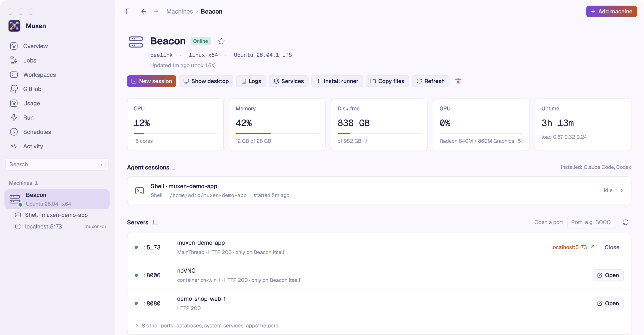Open the Run page

point(57,117)
